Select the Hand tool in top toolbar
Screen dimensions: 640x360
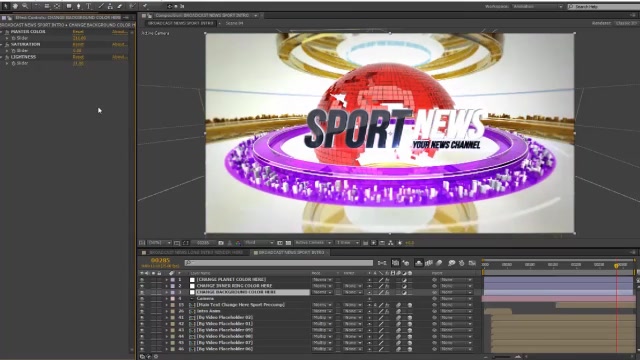coord(16,6)
